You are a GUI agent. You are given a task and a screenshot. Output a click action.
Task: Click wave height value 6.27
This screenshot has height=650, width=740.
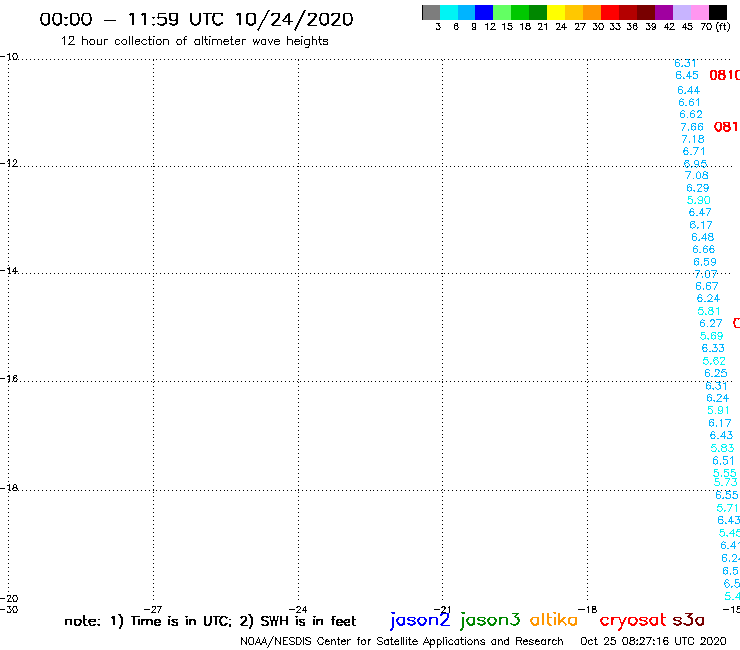point(711,323)
